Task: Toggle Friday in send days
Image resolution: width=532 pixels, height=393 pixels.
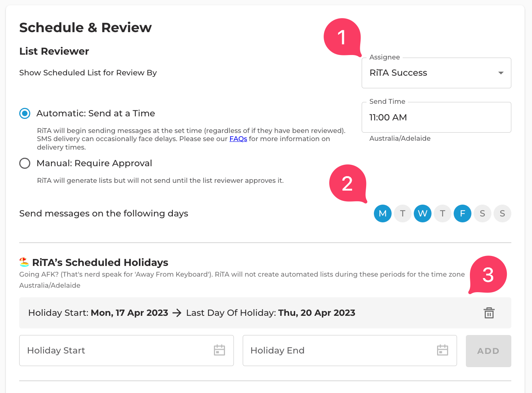Action: tap(463, 213)
